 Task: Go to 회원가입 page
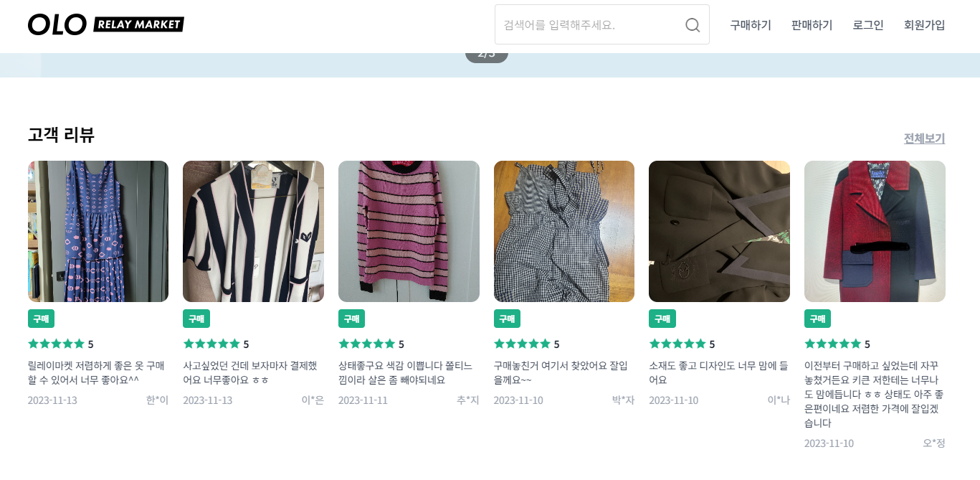[x=925, y=25]
